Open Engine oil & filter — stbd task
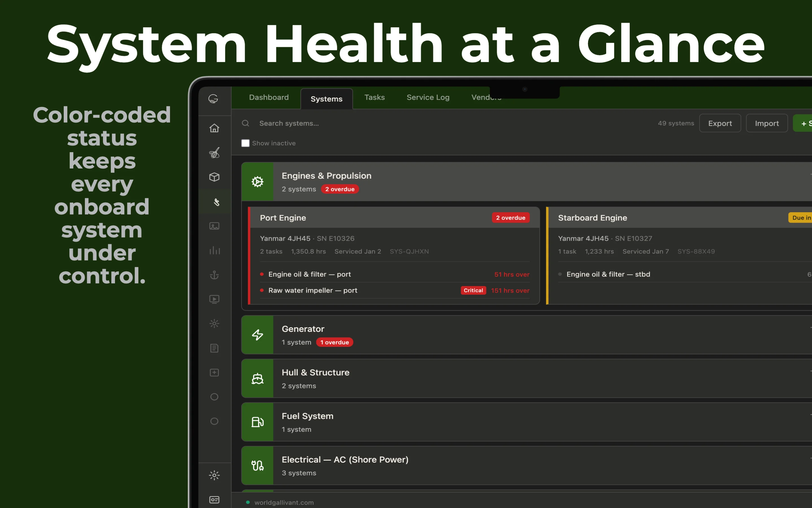Viewport: 812px width, 508px height. tap(685, 274)
